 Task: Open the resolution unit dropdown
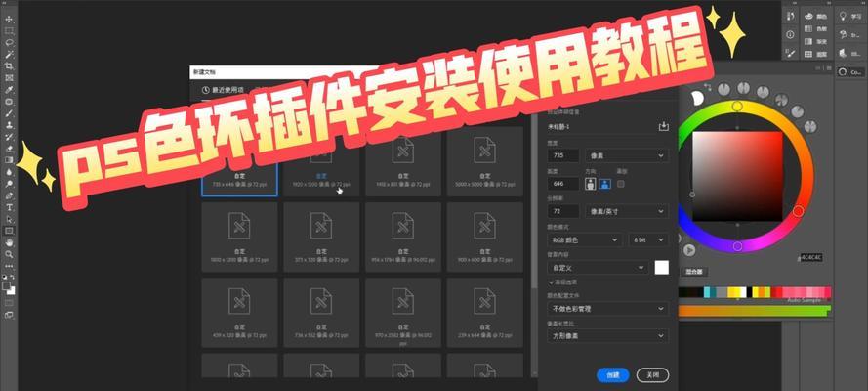(x=626, y=211)
